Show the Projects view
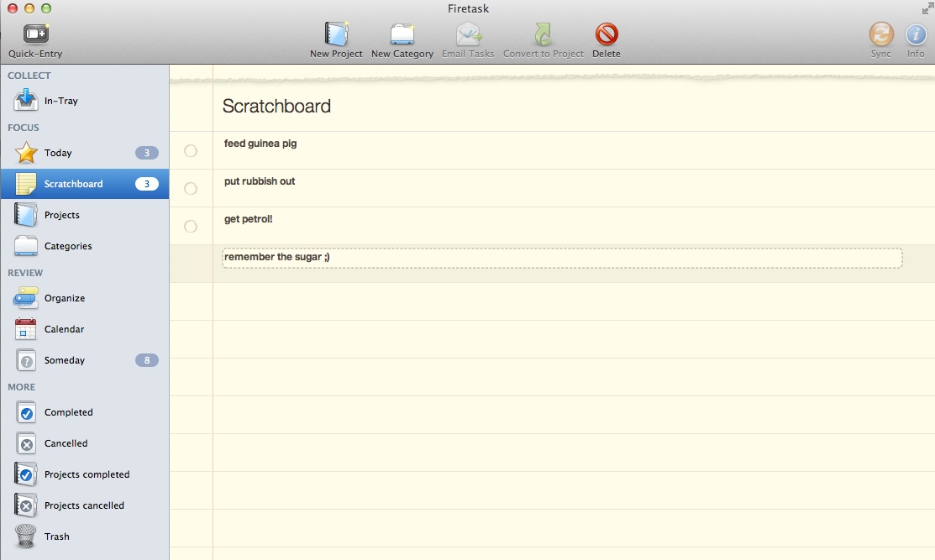The width and height of the screenshot is (935, 560). tap(61, 215)
